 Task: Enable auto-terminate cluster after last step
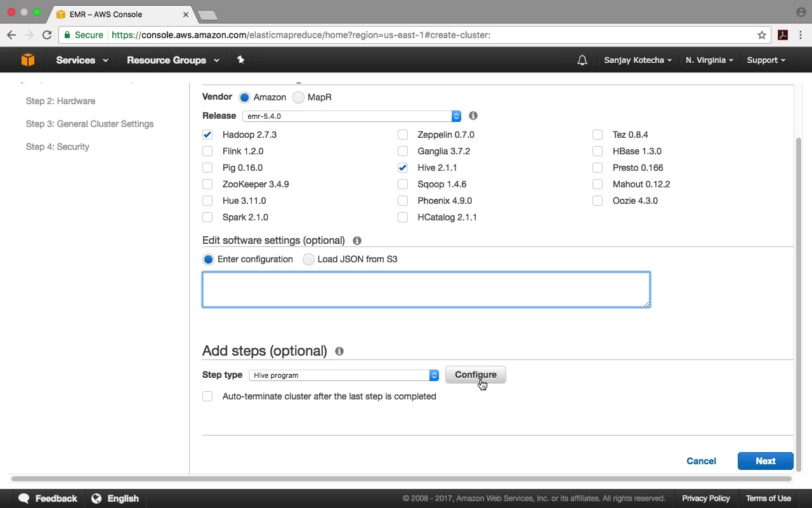point(207,396)
